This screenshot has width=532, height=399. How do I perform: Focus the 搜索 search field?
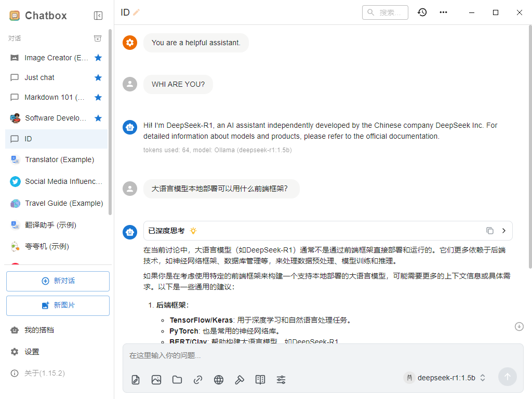[x=385, y=12]
